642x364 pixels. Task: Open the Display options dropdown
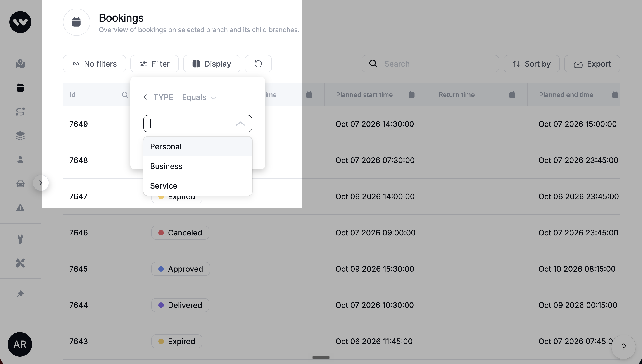tap(212, 64)
